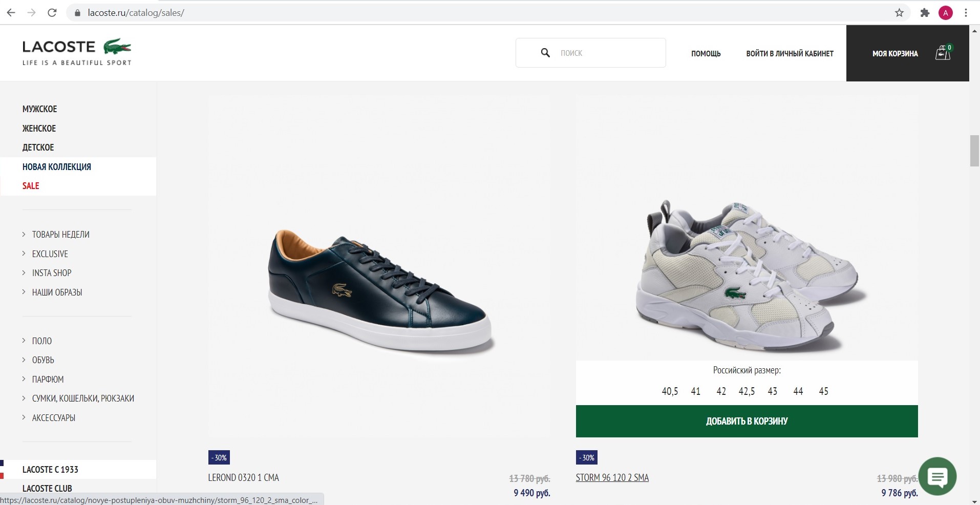
Task: Expand the ОБУВЬ category
Action: coord(43,360)
